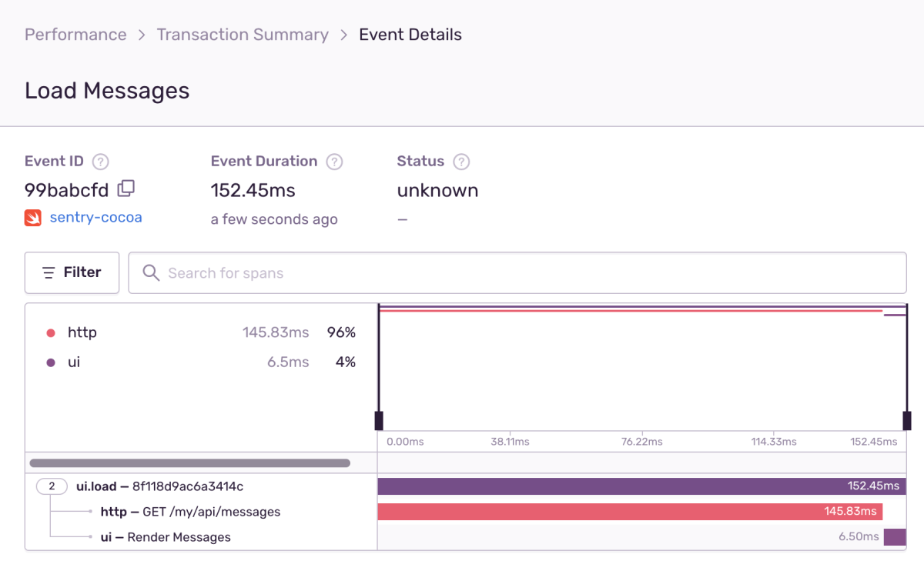Go to Performance breadcrumb
Screen dimensions: 924x571
[75, 35]
